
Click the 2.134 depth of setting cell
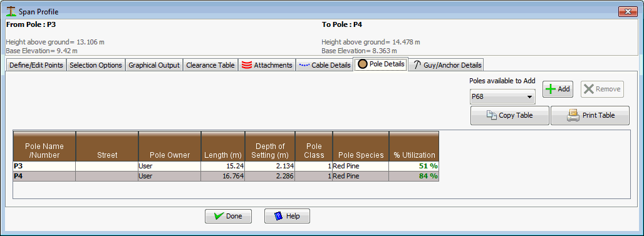tap(270, 167)
